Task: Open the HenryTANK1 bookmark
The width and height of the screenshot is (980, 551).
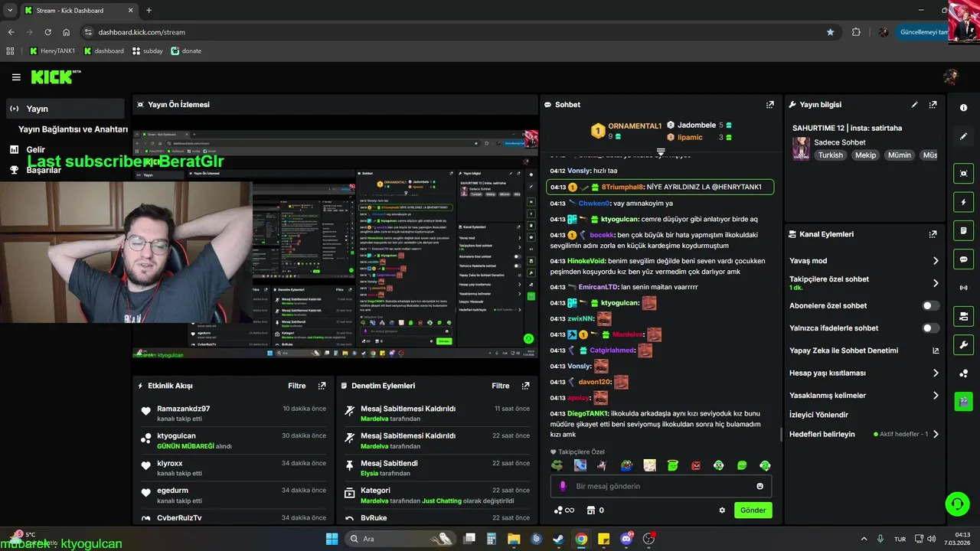Action: coord(52,51)
